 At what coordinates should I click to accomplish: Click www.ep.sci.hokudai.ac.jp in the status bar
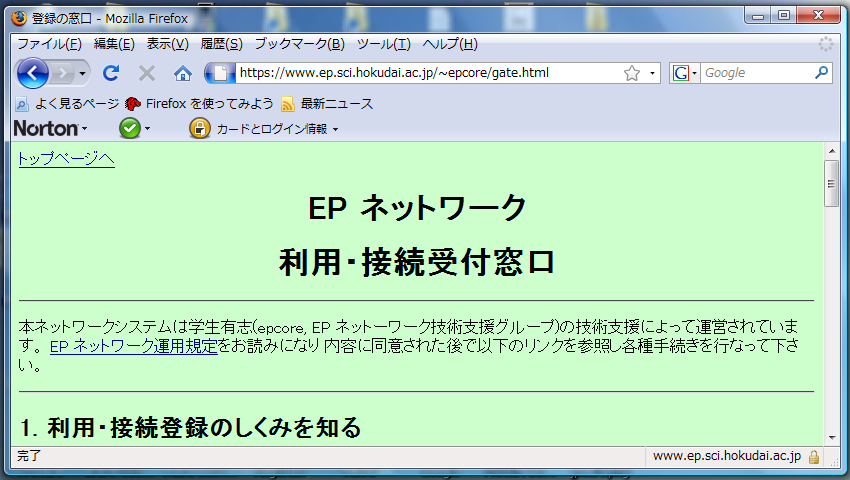click(726, 456)
